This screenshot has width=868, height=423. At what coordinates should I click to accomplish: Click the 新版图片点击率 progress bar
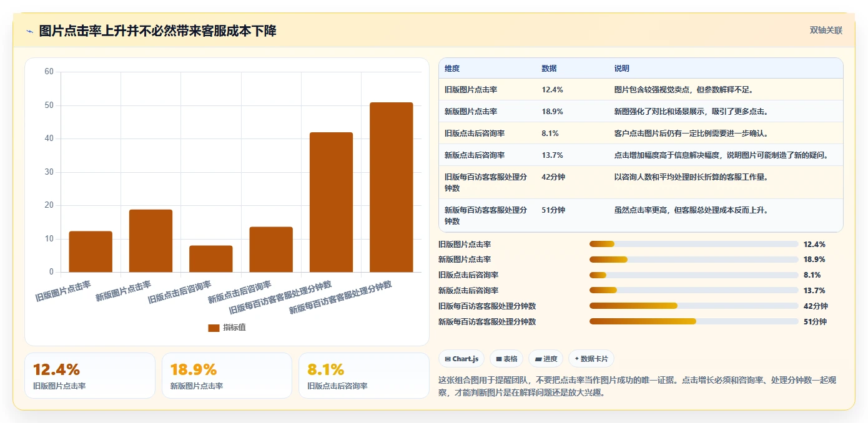[x=694, y=260]
